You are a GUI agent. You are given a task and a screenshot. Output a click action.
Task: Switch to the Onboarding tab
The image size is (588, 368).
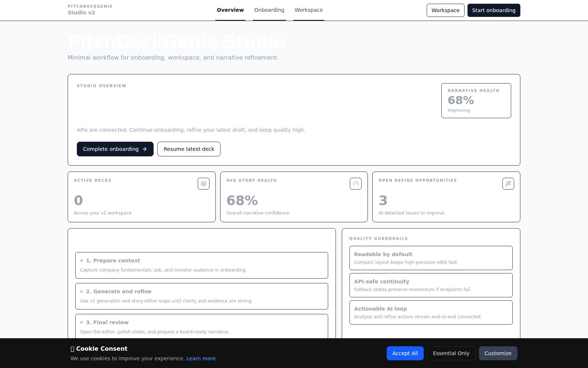click(x=269, y=10)
